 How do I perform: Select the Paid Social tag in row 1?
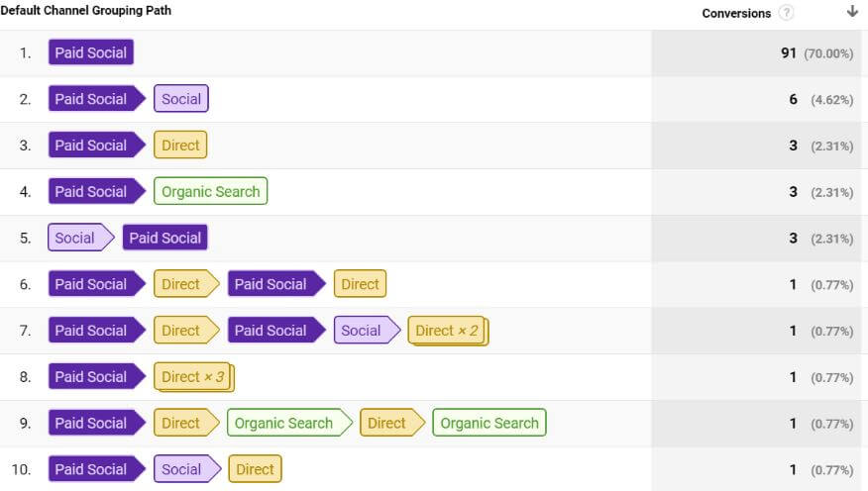tap(90, 52)
